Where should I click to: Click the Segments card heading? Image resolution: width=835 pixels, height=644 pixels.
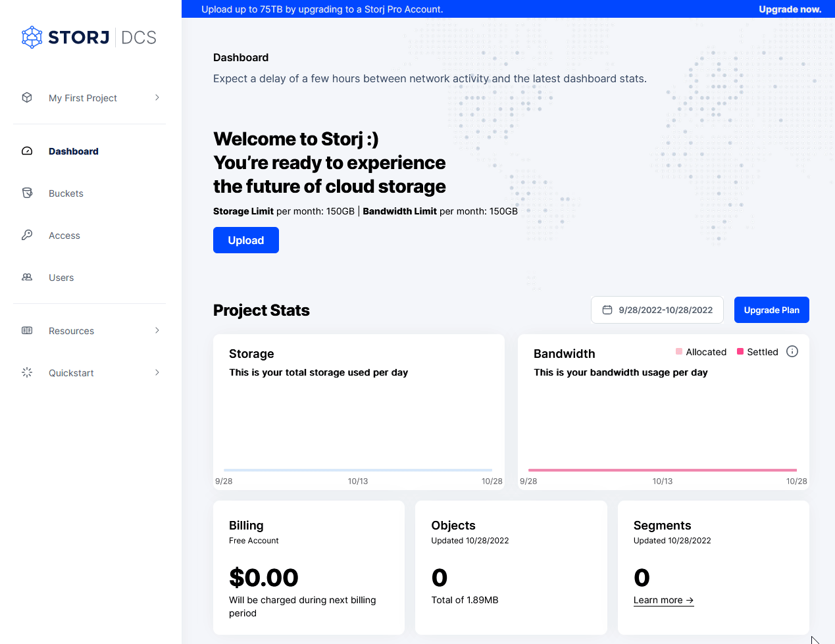663,526
